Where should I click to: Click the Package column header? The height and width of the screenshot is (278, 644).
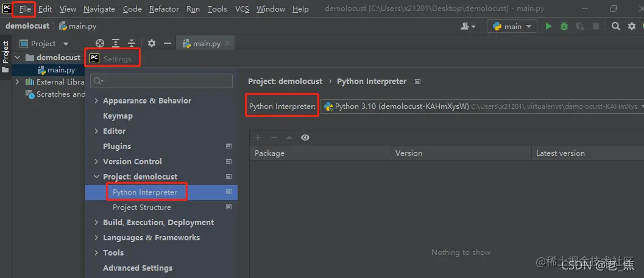coord(320,153)
